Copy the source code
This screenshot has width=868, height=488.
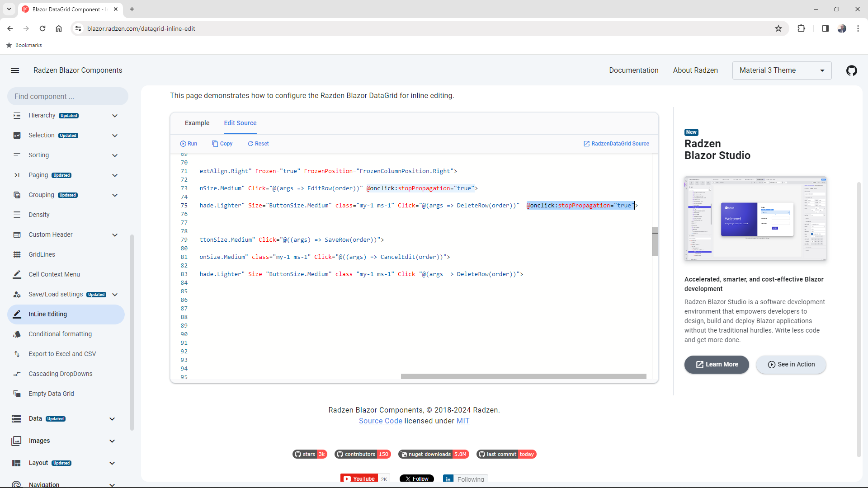click(222, 144)
